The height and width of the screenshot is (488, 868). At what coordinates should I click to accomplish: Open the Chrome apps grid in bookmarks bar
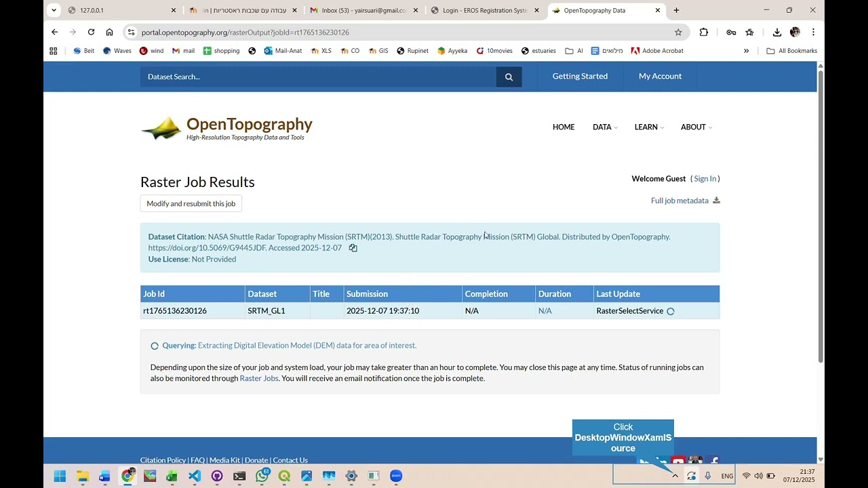click(54, 51)
